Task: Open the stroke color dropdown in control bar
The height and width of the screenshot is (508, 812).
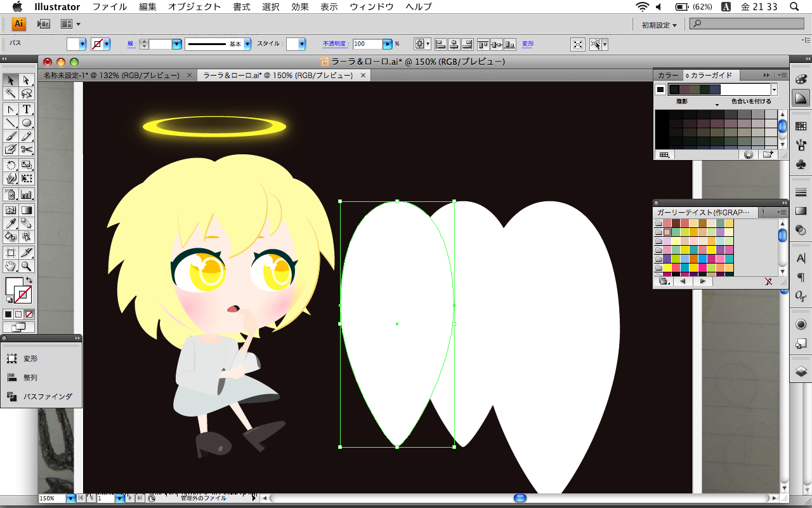Action: pos(107,44)
